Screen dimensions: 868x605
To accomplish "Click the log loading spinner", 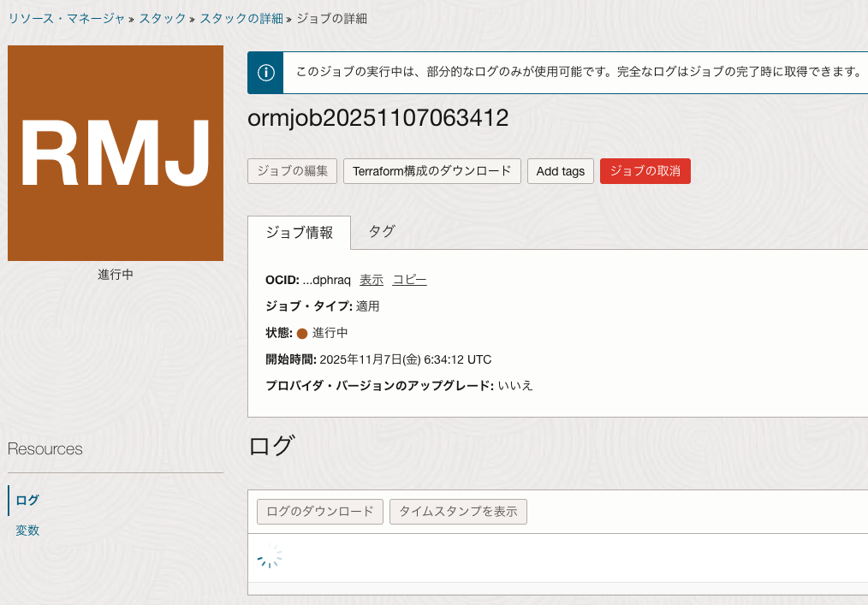I will (270, 555).
